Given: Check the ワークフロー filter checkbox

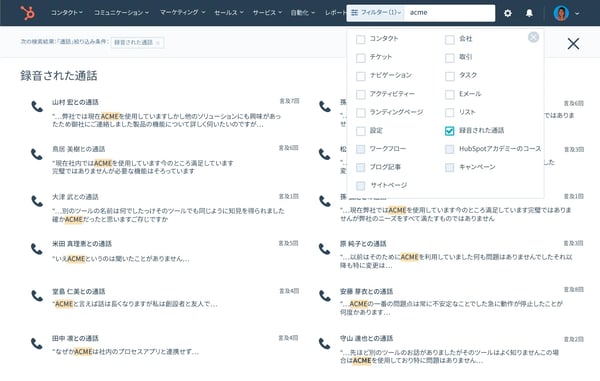Looking at the screenshot, I should coord(360,149).
